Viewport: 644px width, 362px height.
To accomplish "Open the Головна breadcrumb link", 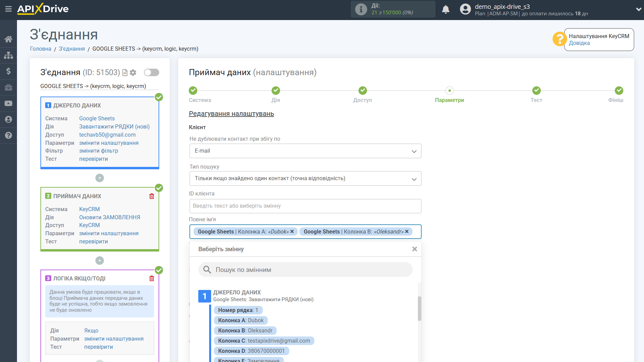I will pyautogui.click(x=41, y=49).
